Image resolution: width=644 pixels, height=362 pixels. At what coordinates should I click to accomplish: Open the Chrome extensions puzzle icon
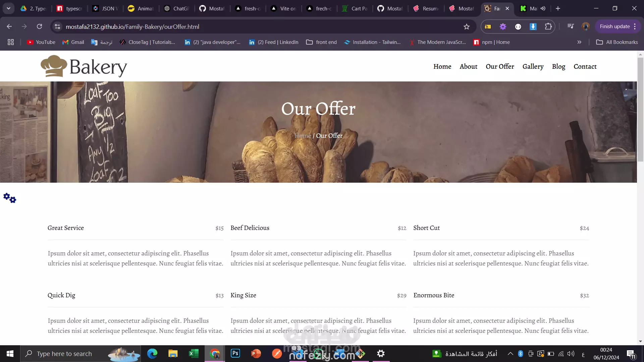(x=548, y=26)
